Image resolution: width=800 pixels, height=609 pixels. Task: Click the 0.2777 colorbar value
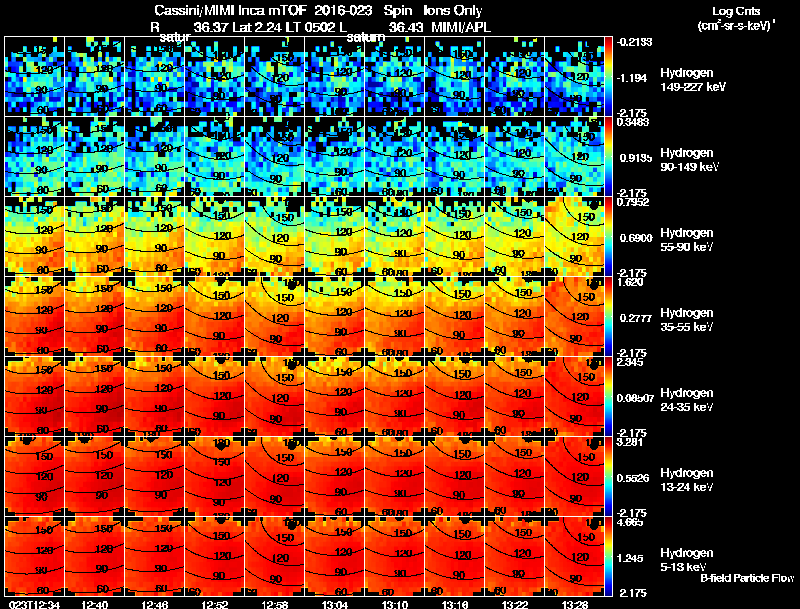click(x=636, y=318)
